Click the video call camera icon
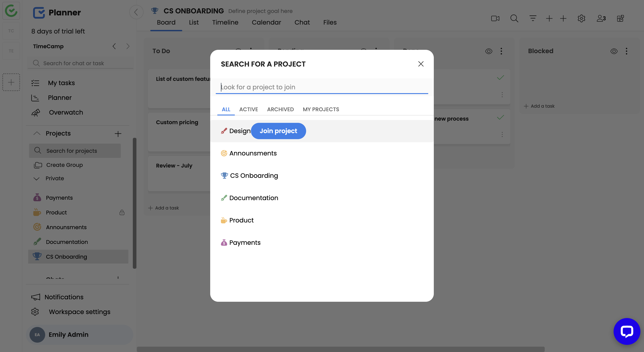The width and height of the screenshot is (644, 352). tap(495, 19)
